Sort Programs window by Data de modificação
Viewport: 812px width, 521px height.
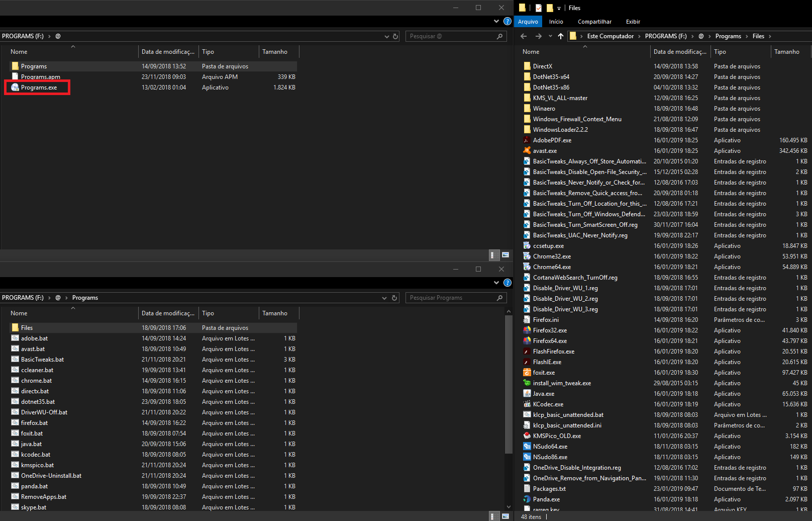coord(168,313)
